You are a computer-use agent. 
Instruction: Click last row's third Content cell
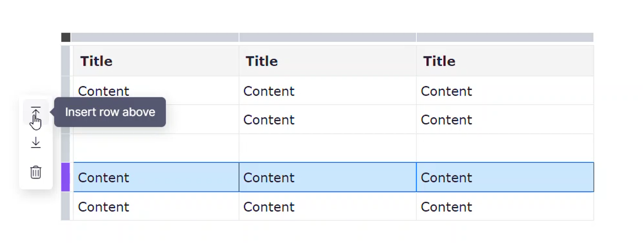(505, 206)
